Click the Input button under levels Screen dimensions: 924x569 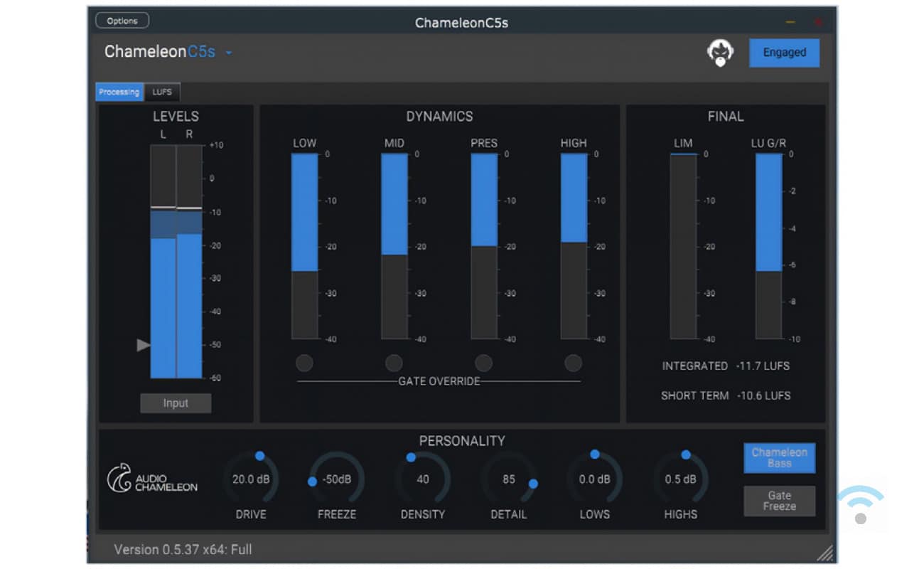(x=176, y=403)
